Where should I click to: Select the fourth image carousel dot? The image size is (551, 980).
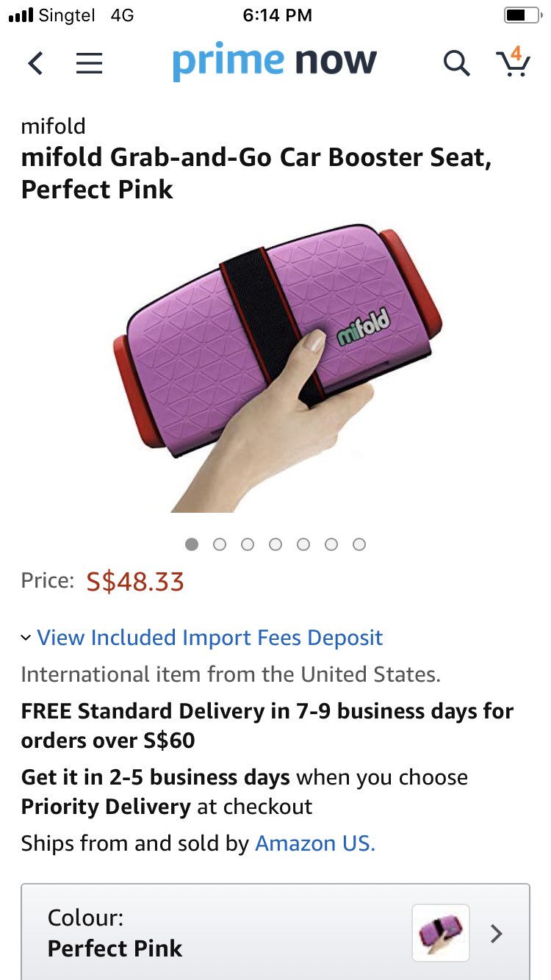tap(275, 544)
